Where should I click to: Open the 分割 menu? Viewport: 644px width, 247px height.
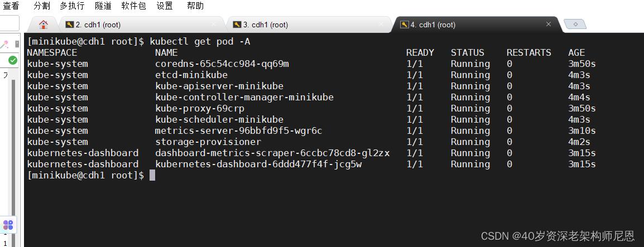click(x=41, y=6)
